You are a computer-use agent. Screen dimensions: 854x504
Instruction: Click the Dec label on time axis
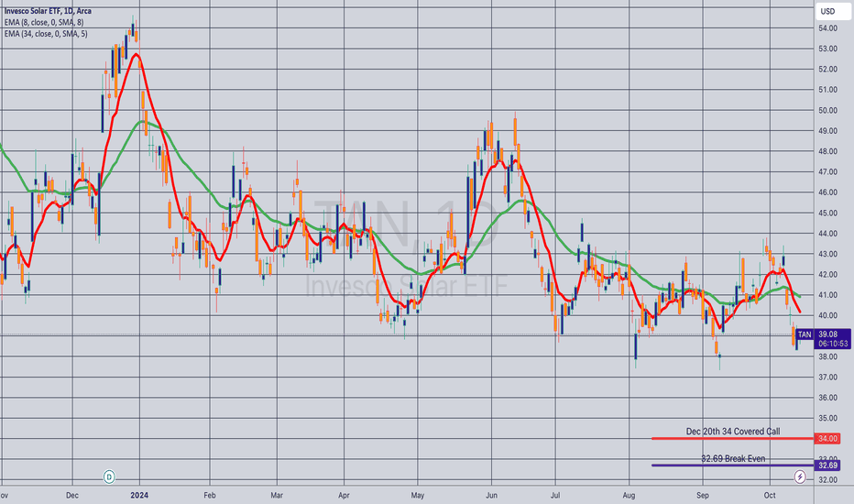(x=71, y=495)
